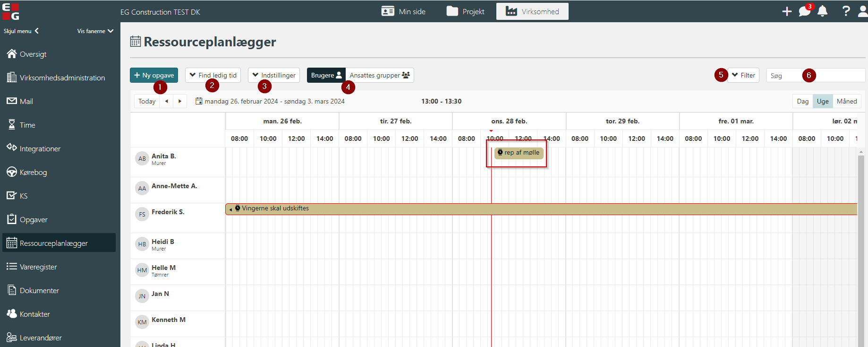868x347 pixels.
Task: Toggle resource view to Ansattes grupper
Action: coord(379,75)
